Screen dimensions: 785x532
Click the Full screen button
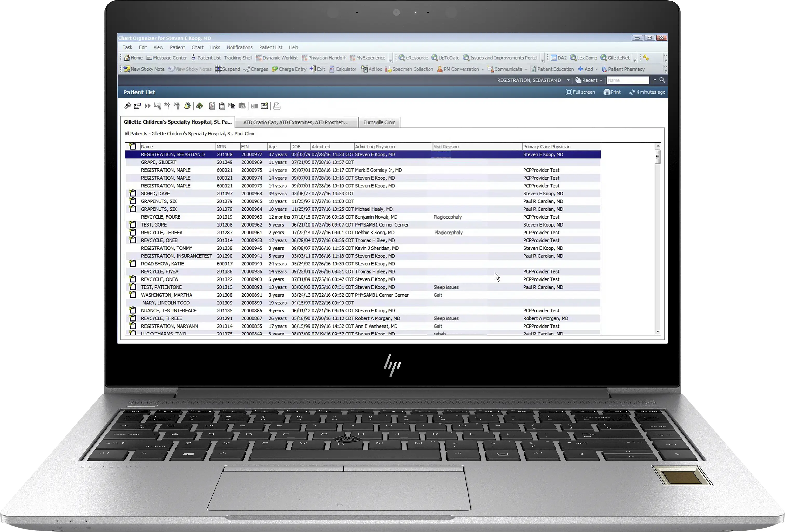(580, 92)
